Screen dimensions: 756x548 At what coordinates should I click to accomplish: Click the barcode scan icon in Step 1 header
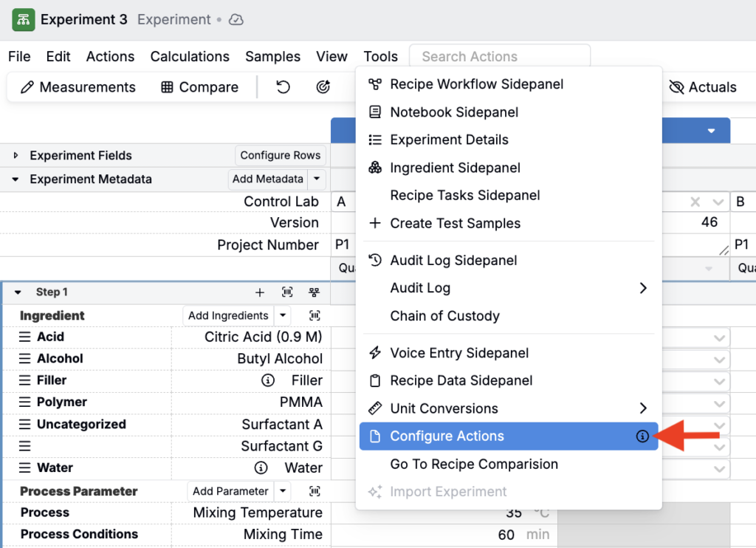[287, 292]
